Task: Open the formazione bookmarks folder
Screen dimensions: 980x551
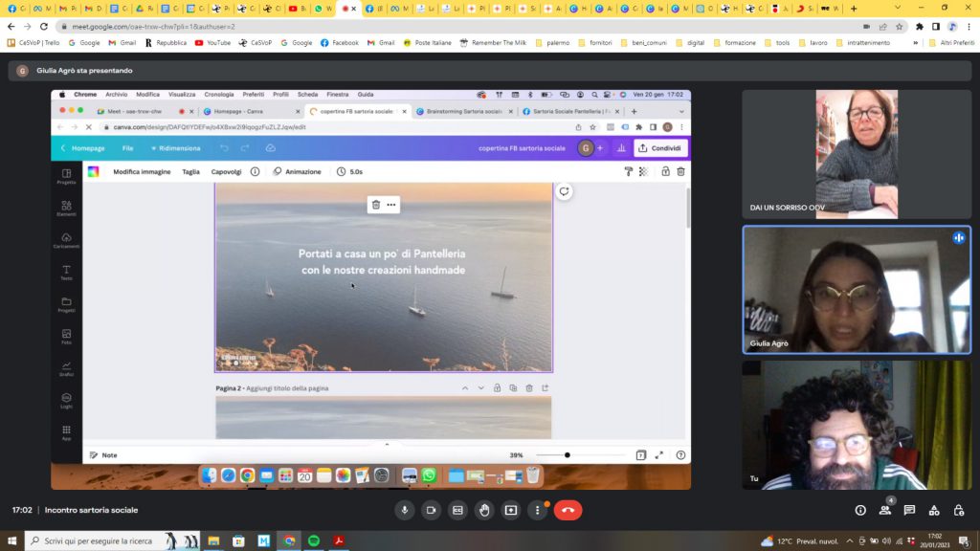Action: 735,43
